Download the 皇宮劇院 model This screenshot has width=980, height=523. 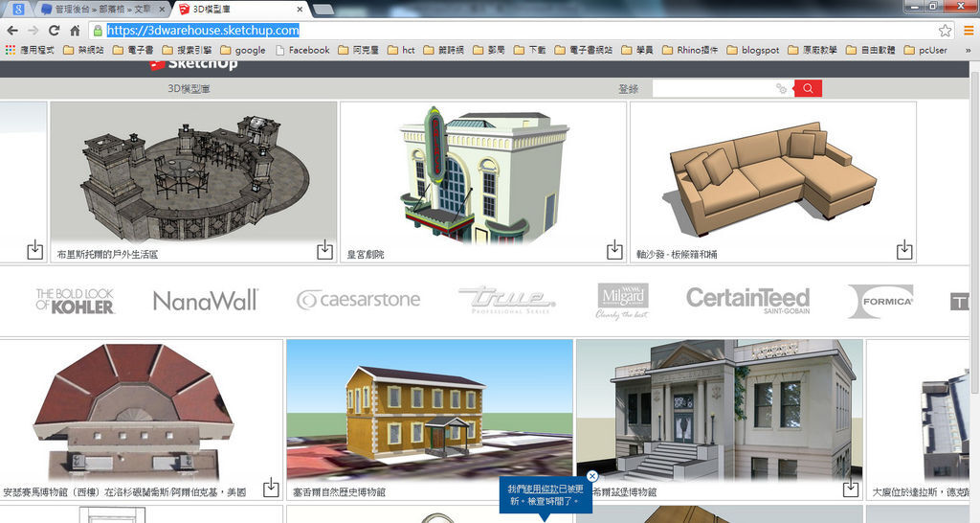point(614,250)
